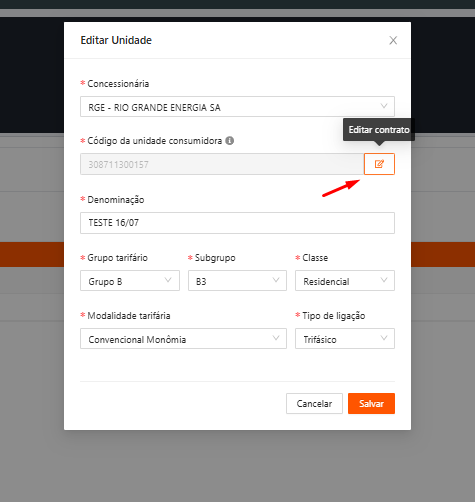Screen dimensions: 475x502
Task: Open the Subgrupo dropdown showing B3
Action: pyautogui.click(x=237, y=281)
